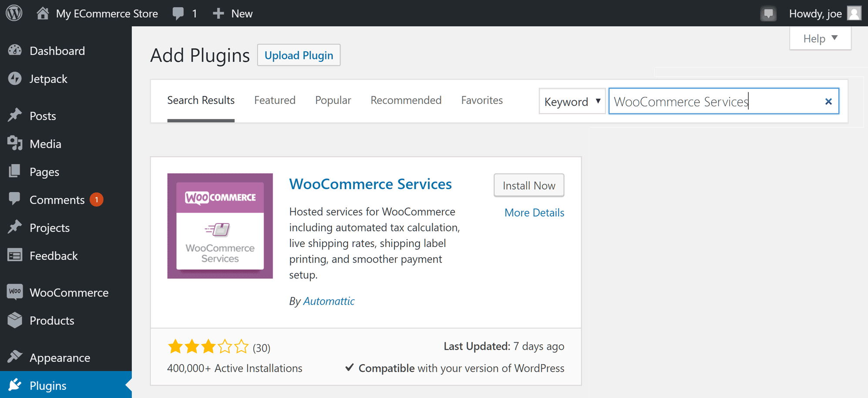Screen dimensions: 868x398
Task: Switch to the Search Results tab
Action: coord(201,100)
